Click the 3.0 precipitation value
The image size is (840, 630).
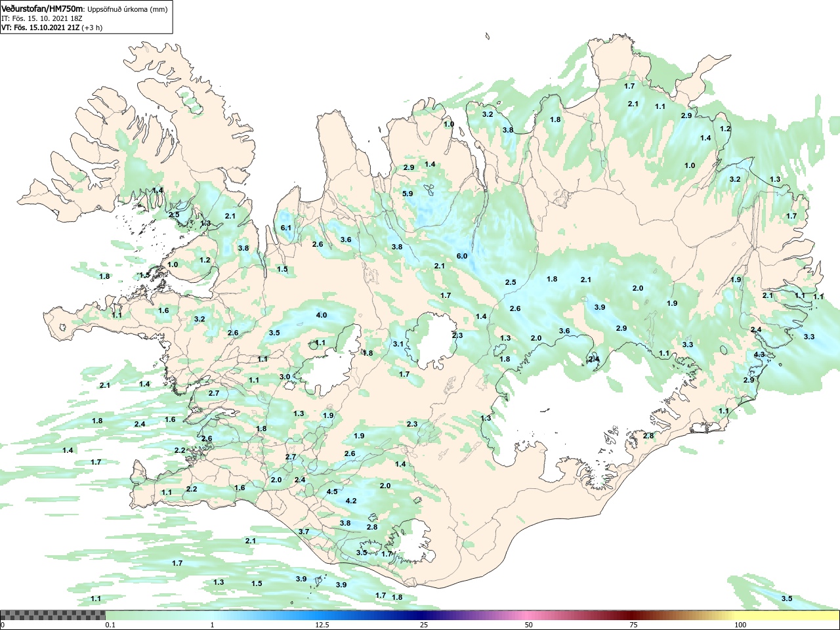(x=285, y=377)
